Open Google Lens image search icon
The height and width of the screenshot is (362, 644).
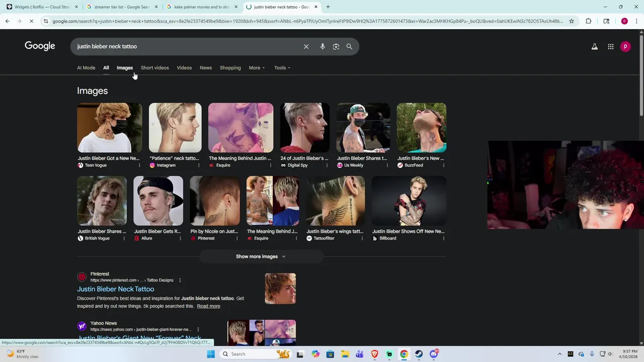pos(336,46)
